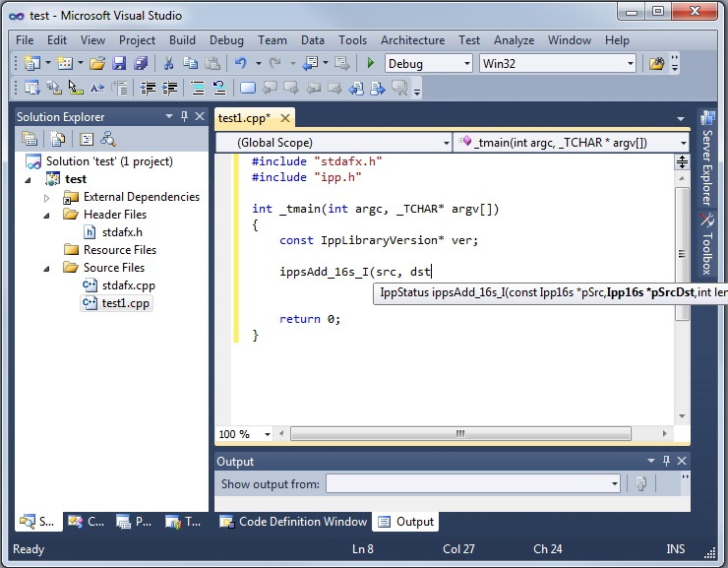Close the test1.cpp editor tab
Viewport: 728px width, 568px height.
click(x=286, y=118)
